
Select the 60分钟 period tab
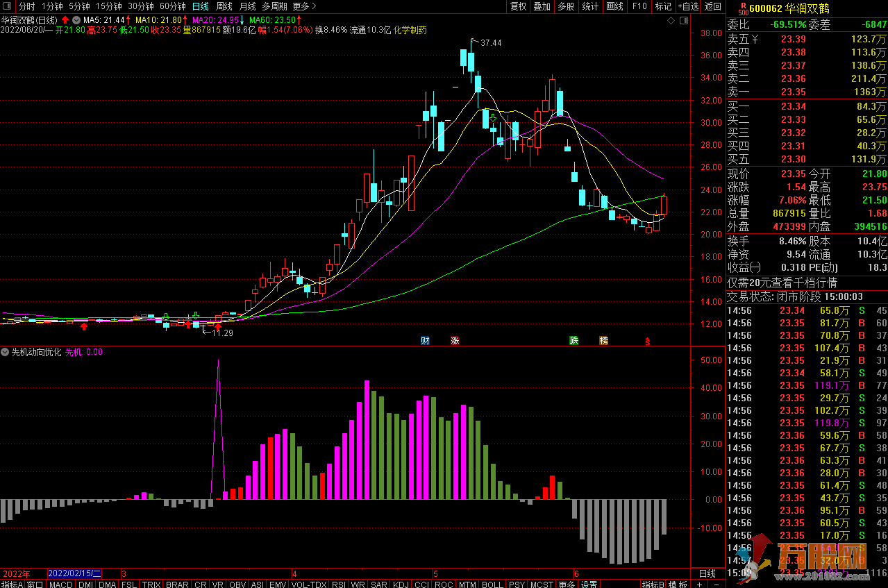pyautogui.click(x=172, y=6)
